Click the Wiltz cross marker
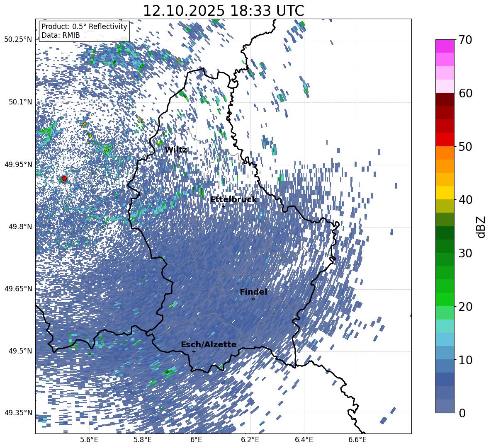The width and height of the screenshot is (491, 448). 178,157
